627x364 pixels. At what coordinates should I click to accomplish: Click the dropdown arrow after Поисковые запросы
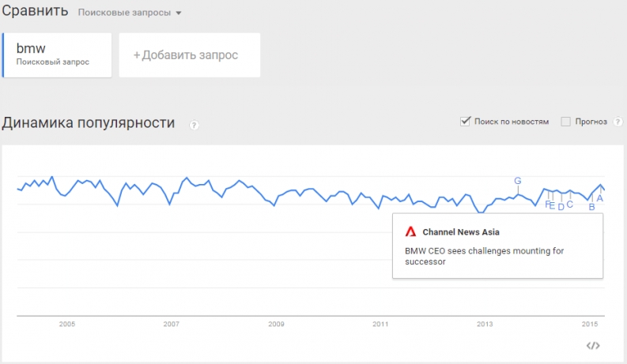[x=179, y=13]
